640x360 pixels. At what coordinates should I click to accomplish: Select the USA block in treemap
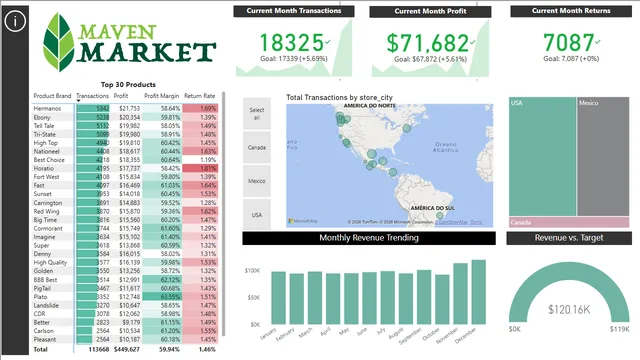pos(542,156)
